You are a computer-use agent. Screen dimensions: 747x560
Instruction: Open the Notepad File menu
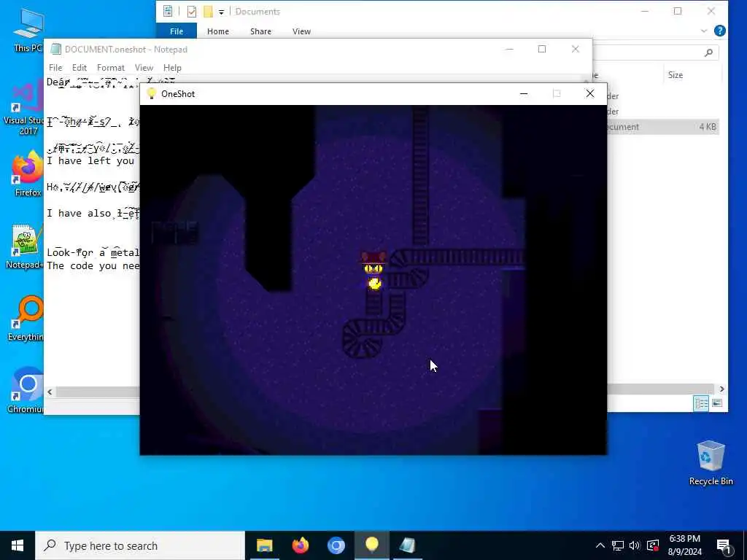tap(55, 68)
